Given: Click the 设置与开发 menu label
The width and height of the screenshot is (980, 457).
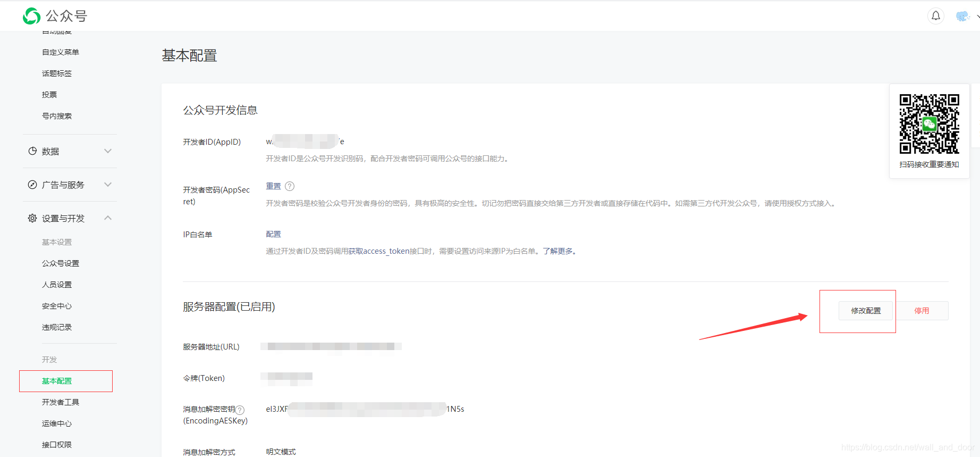Looking at the screenshot, I should point(63,218).
